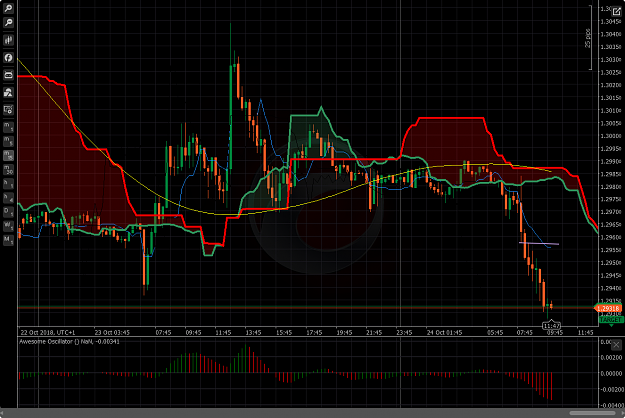This screenshot has width=625, height=418.
Task: Click the 11:47 countdown label
Action: click(x=552, y=326)
